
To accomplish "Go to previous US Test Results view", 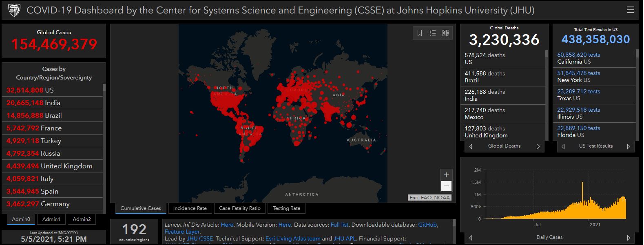I will coord(563,146).
